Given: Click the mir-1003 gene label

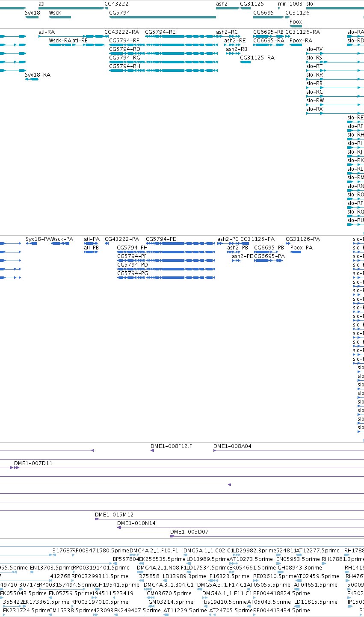Looking at the screenshot, I should (290, 3).
